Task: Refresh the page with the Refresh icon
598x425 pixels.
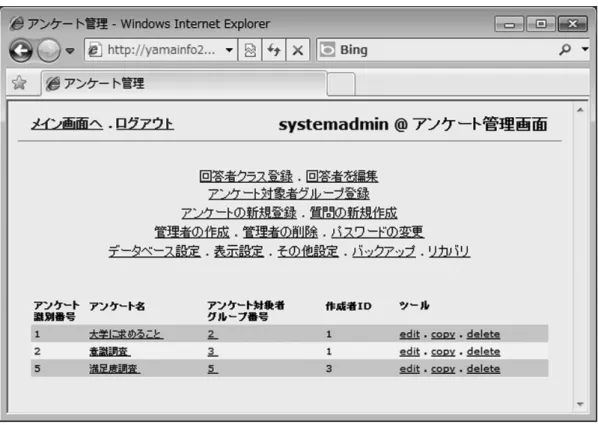Action: click(x=273, y=50)
